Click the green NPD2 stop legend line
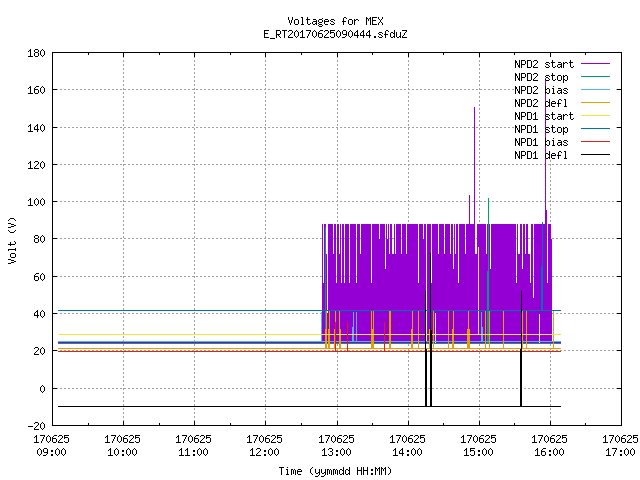The height and width of the screenshot is (480, 640). (596, 76)
